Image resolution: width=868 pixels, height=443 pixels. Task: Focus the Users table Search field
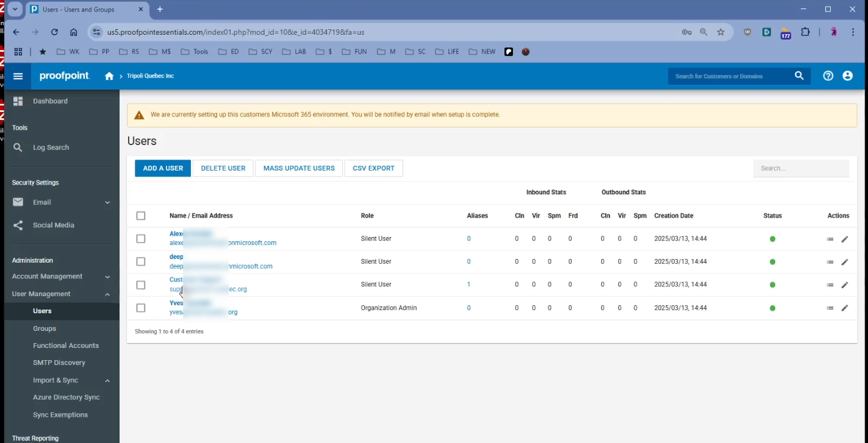(x=801, y=168)
